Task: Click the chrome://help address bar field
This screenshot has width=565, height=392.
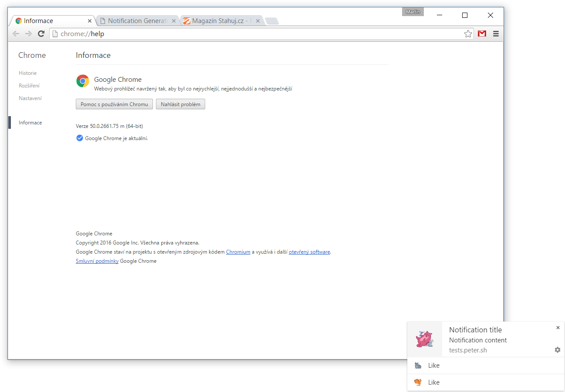Action: pyautogui.click(x=261, y=34)
